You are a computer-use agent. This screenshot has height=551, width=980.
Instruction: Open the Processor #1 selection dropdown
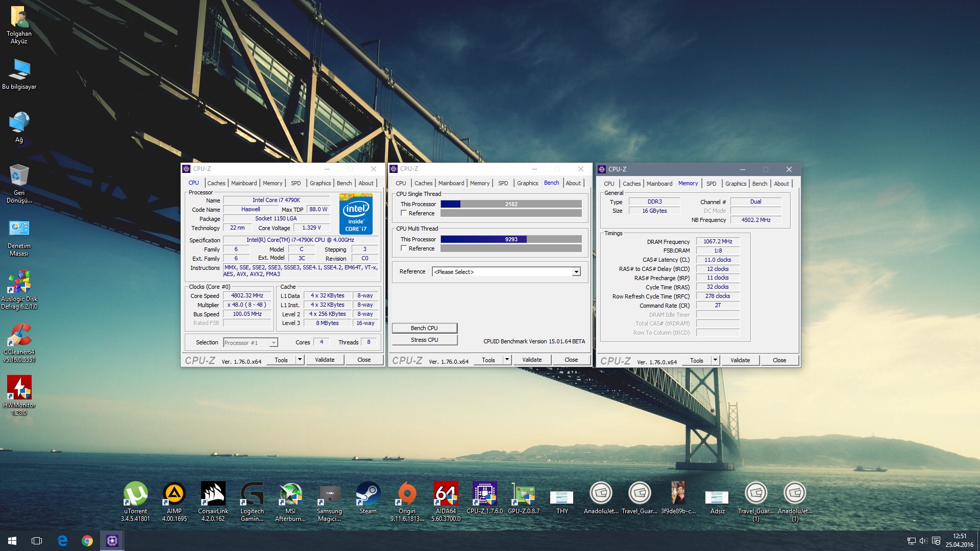(x=251, y=343)
